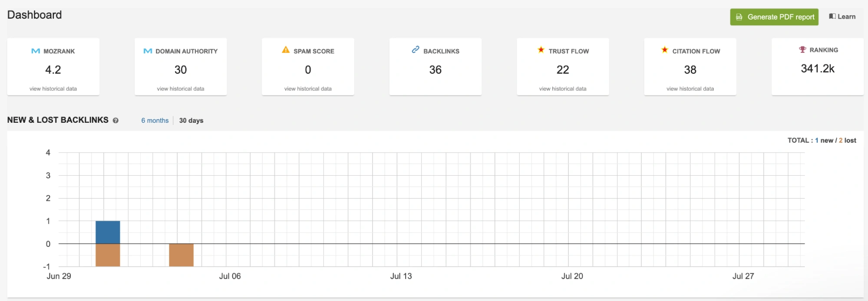The height and width of the screenshot is (301, 868).
Task: Click the Jul 20 axis label
Action: pos(572,276)
